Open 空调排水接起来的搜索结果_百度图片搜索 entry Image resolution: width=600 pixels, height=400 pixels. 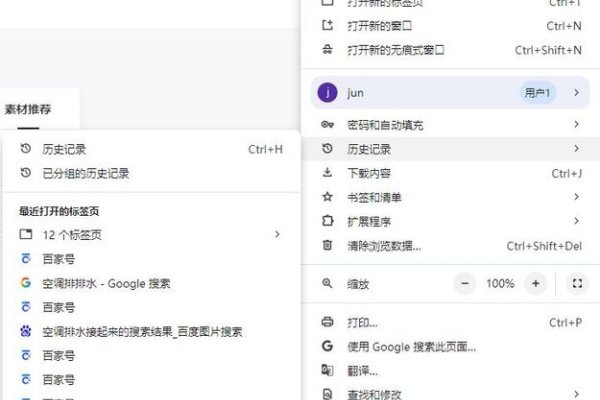tap(151, 331)
